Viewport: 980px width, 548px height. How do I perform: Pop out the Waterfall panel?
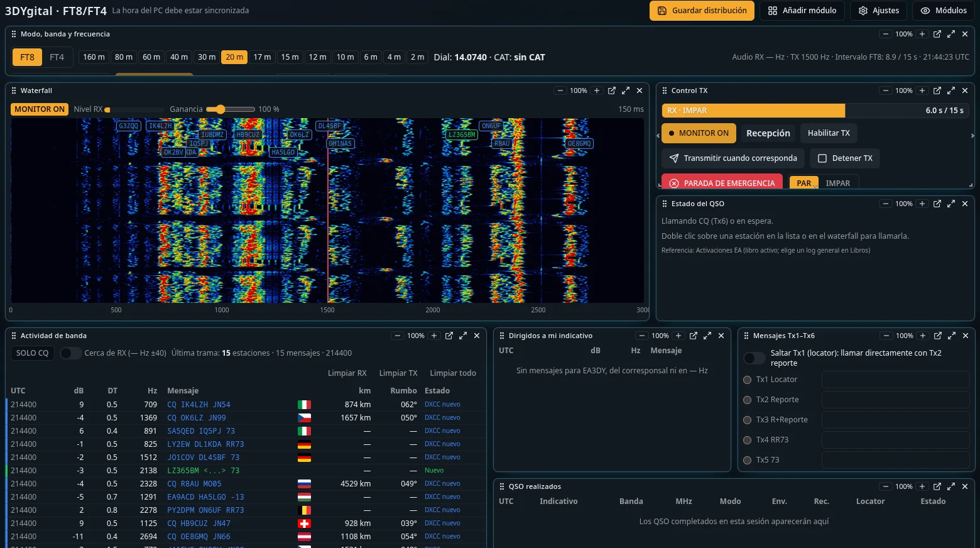tap(612, 90)
